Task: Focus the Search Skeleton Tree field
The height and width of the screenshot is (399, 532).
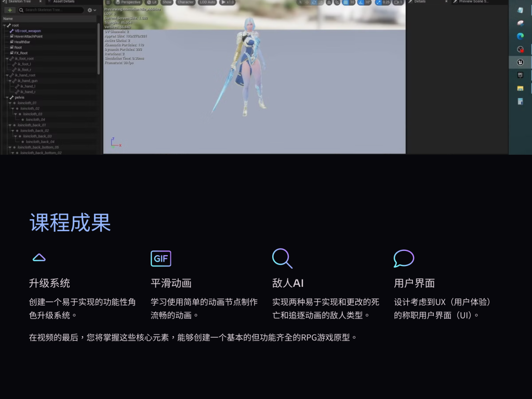Action: coord(51,10)
